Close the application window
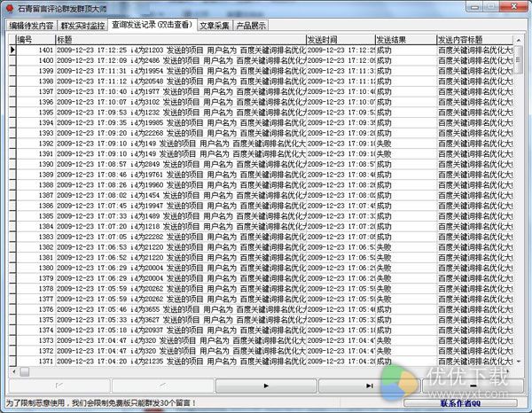The height and width of the screenshot is (413, 532). 514,7
